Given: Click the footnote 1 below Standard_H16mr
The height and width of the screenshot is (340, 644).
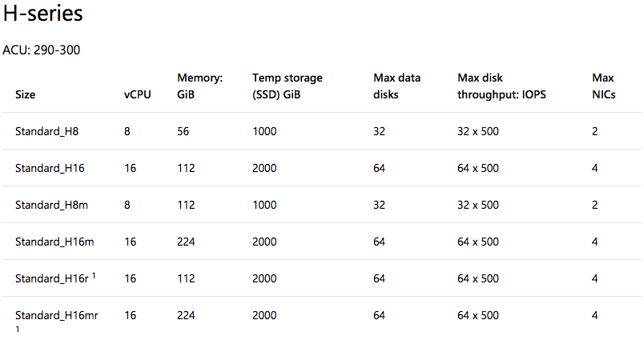Looking at the screenshot, I should coord(18,329).
